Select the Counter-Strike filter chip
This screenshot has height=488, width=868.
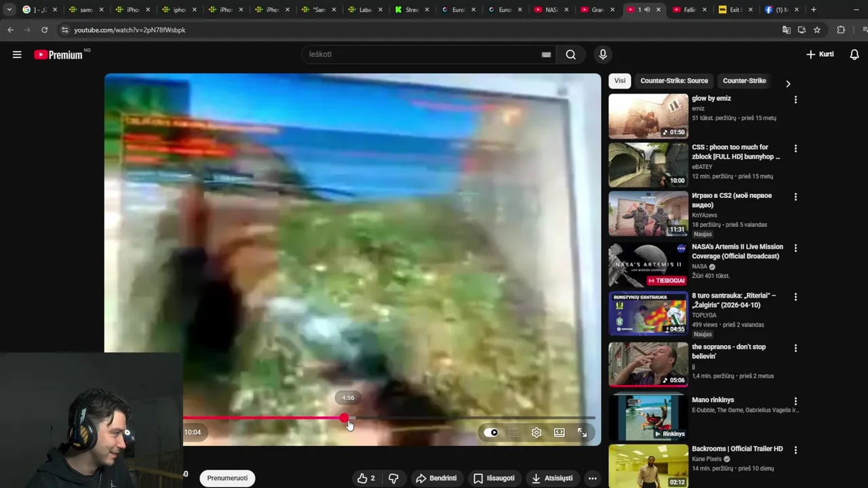(x=744, y=81)
